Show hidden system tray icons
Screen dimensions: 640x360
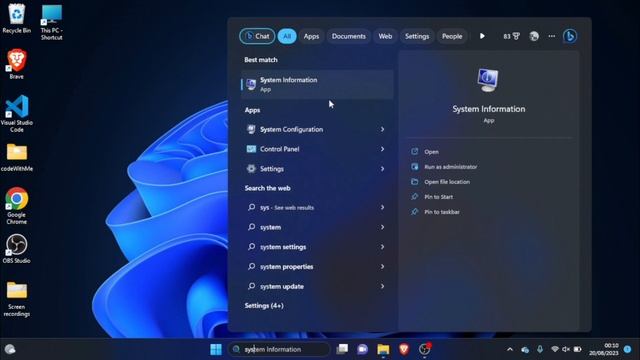(x=510, y=349)
